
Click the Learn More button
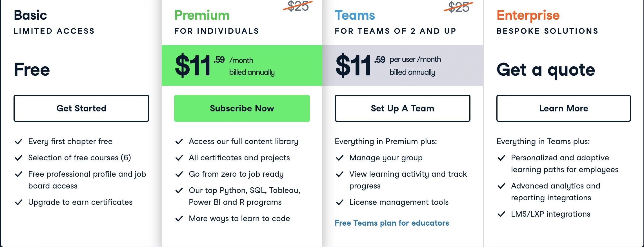click(x=564, y=108)
